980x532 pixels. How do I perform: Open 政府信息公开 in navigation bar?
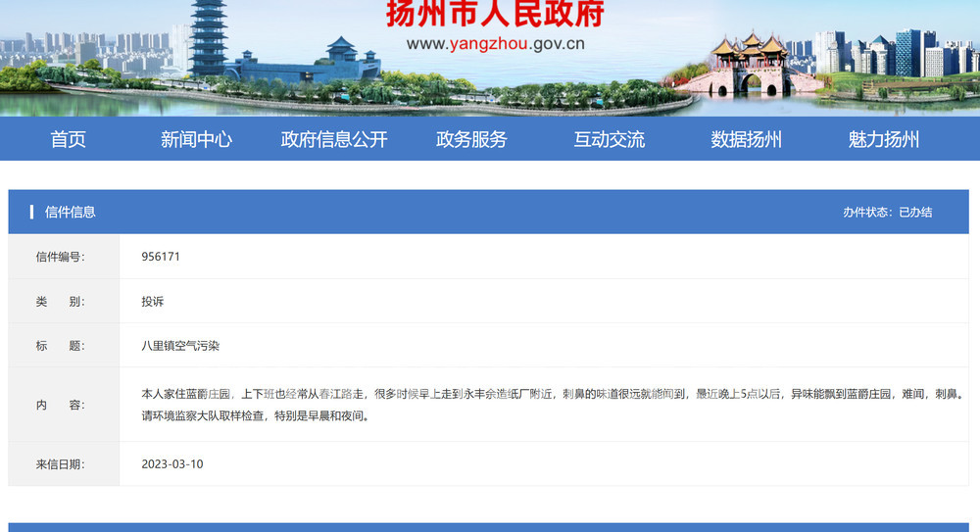click(x=334, y=139)
